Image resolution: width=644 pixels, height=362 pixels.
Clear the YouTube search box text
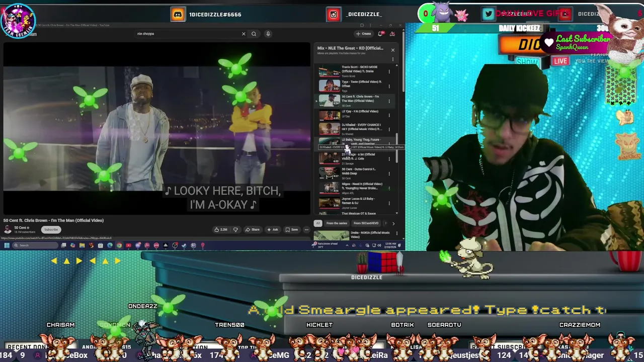[x=244, y=34]
